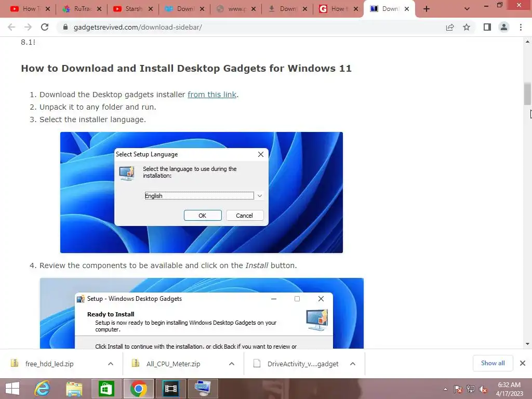Click scrollbar down arrow
Image resolution: width=532 pixels, height=399 pixels.
pos(527,344)
